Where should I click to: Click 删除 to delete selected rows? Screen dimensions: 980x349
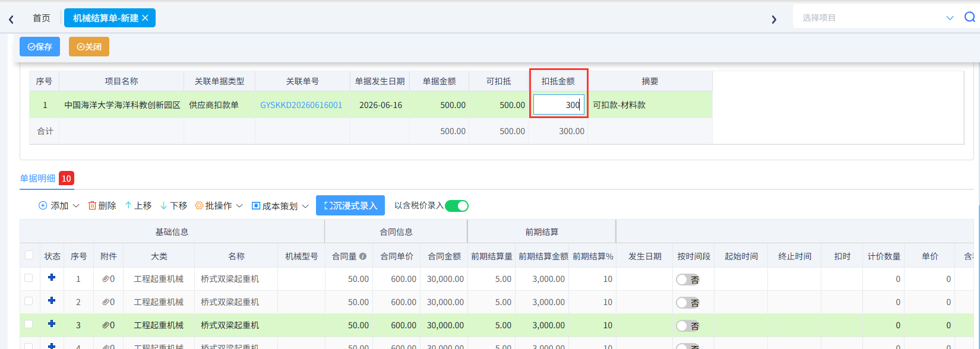click(x=102, y=205)
